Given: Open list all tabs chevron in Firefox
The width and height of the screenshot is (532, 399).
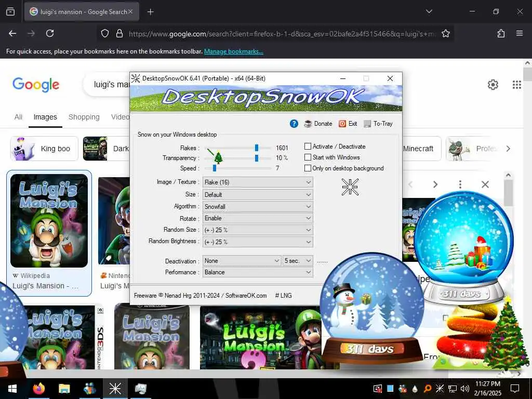Looking at the screenshot, I should click(429, 12).
